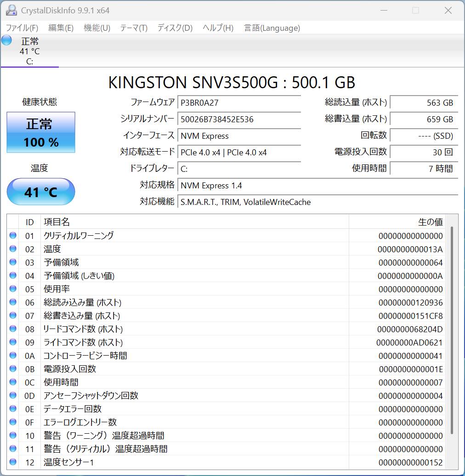Open the ヘルプ(H) menu
Screen dimensions: 465x476
218,28
